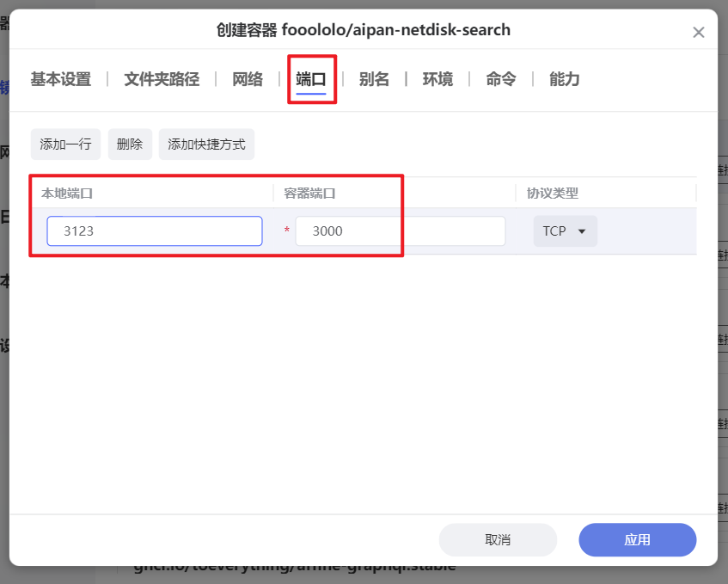Viewport: 728px width, 584px height.
Task: Click the 删除 button
Action: click(129, 144)
